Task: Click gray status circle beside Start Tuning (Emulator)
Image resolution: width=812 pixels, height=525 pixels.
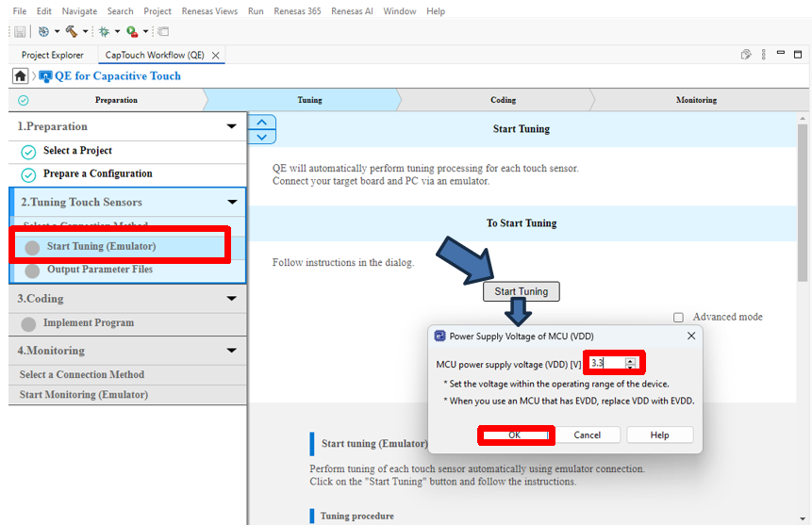Action: (32, 248)
